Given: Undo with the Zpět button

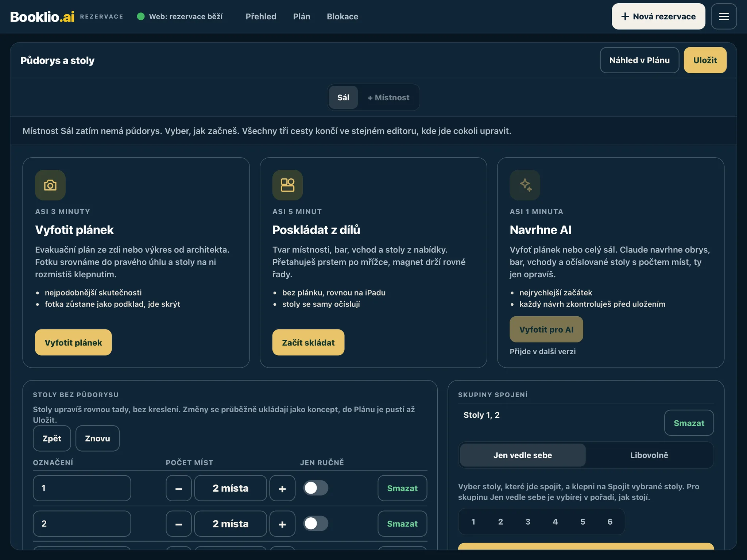Looking at the screenshot, I should click(52, 438).
